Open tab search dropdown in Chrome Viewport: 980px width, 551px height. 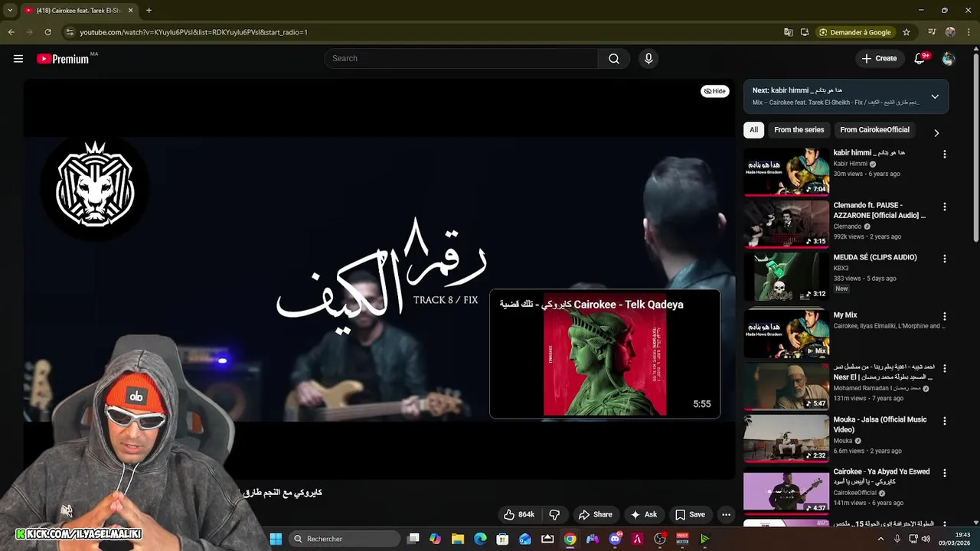tap(9, 10)
